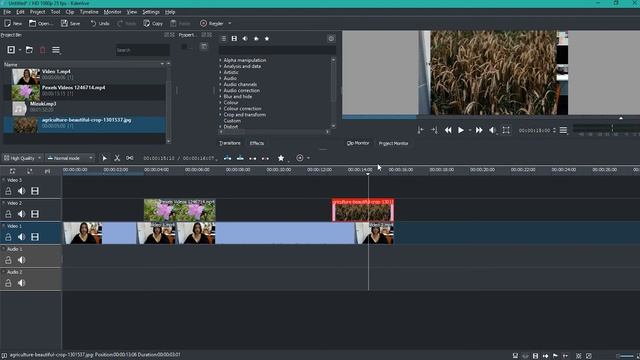Image resolution: width=640 pixels, height=360 pixels.
Task: Select the Spacer tool
Action: [x=129, y=158]
